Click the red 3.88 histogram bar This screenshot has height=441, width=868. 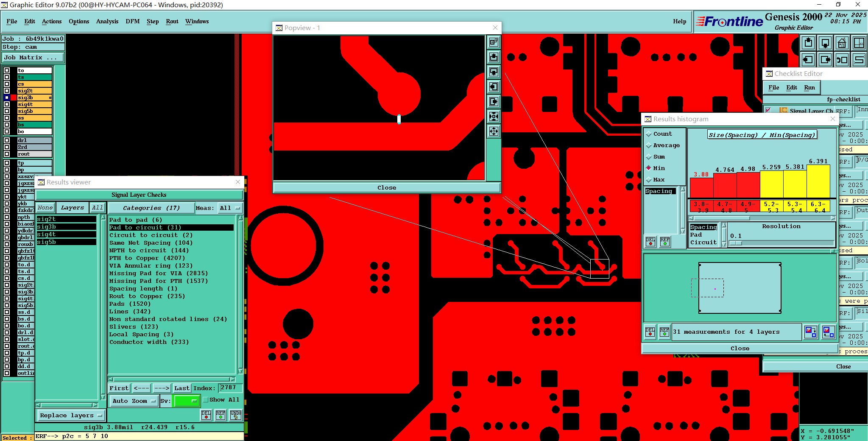pos(701,188)
